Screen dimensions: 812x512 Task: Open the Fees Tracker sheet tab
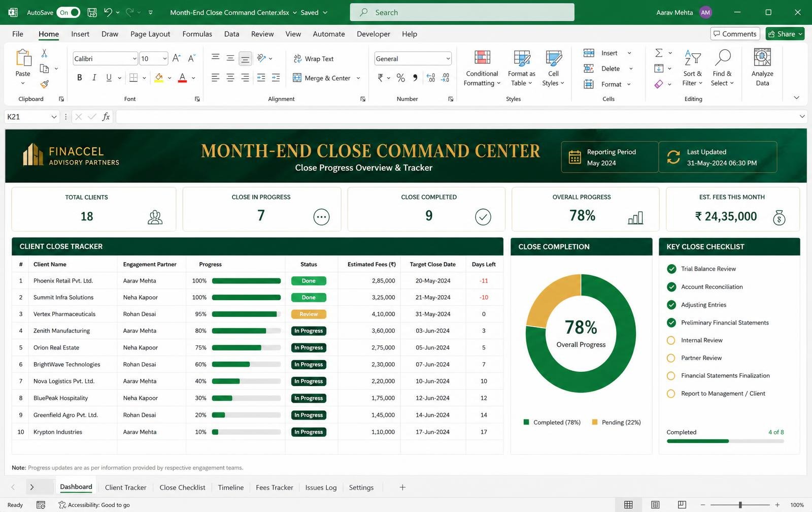pos(275,487)
